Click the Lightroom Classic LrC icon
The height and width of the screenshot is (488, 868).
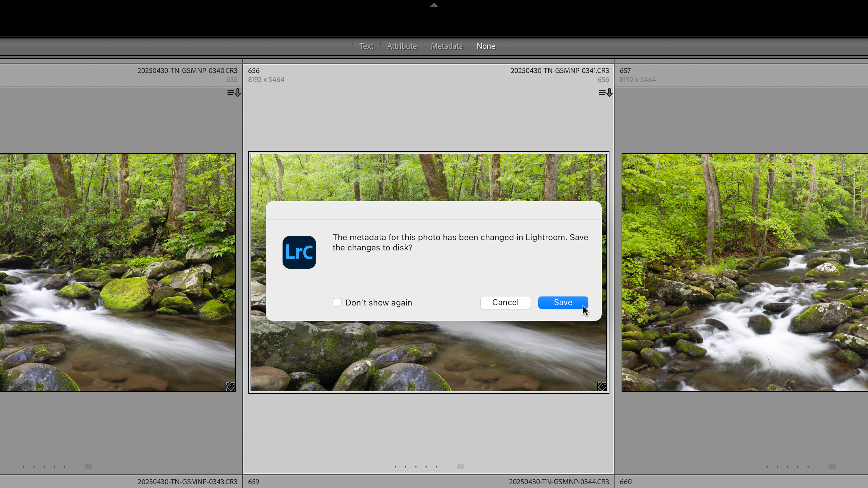coord(299,252)
